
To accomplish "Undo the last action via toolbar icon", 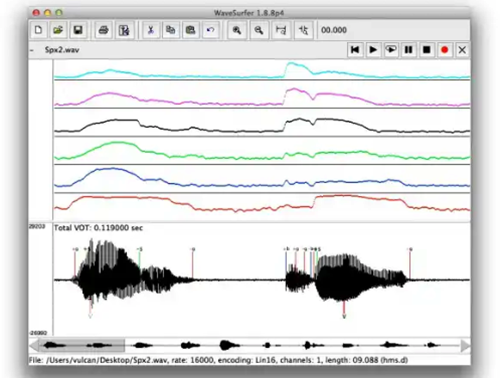I will (210, 30).
